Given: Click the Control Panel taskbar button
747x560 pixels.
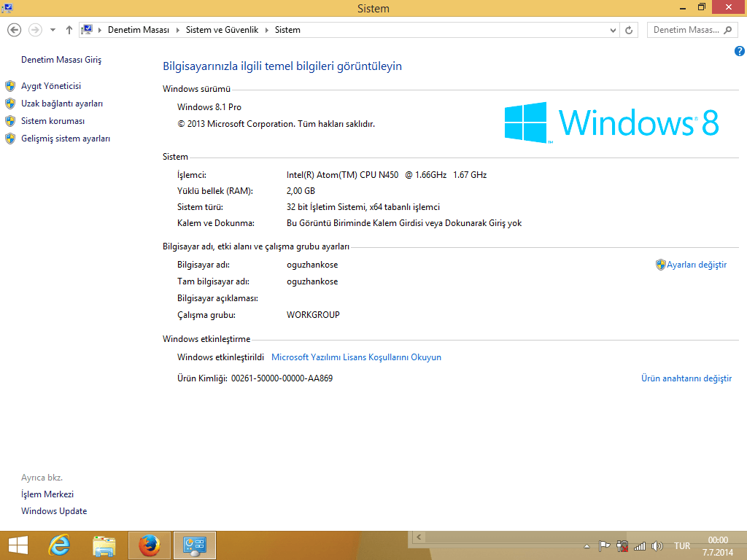Looking at the screenshot, I should 194,545.
